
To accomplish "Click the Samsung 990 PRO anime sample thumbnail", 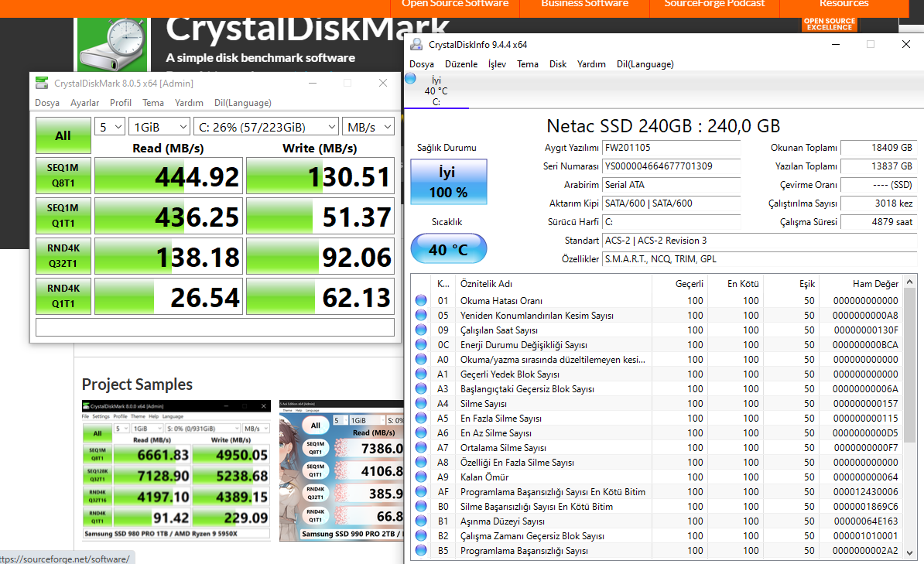I will (342, 470).
